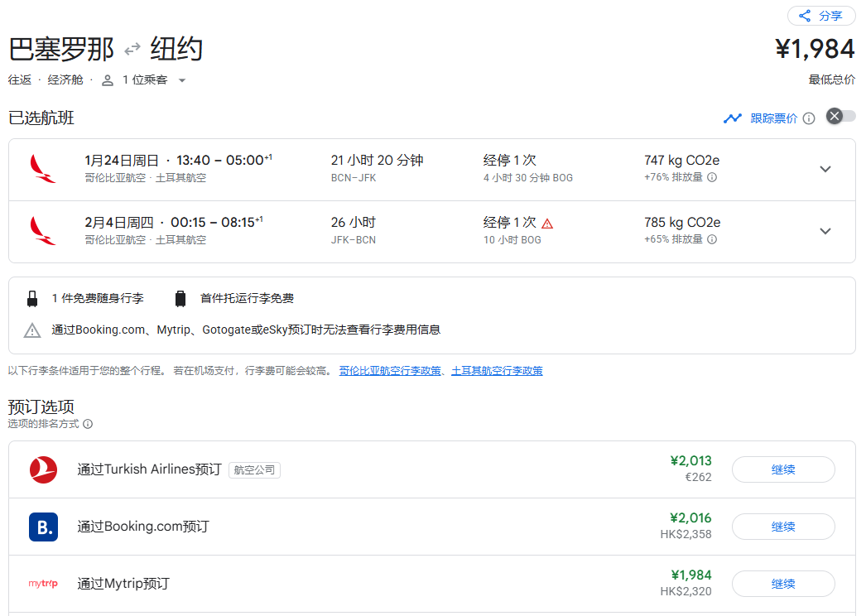Click the 4 小时 30 分钟 BOG layover text

click(528, 178)
